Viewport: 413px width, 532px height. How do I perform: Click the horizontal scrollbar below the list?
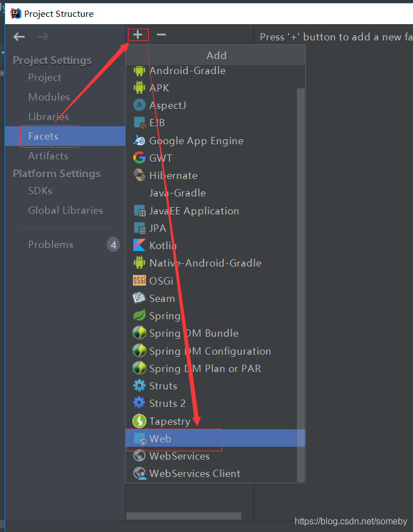(x=183, y=516)
